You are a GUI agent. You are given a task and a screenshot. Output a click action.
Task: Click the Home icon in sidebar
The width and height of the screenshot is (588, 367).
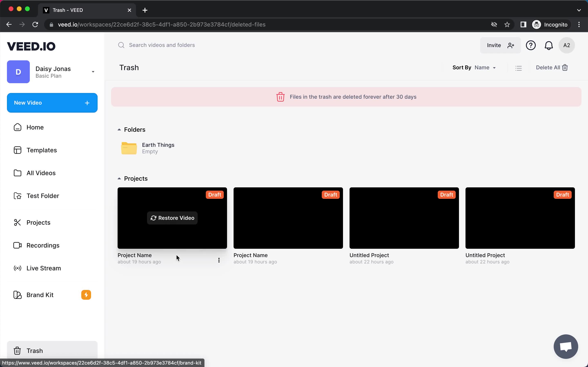pyautogui.click(x=17, y=127)
